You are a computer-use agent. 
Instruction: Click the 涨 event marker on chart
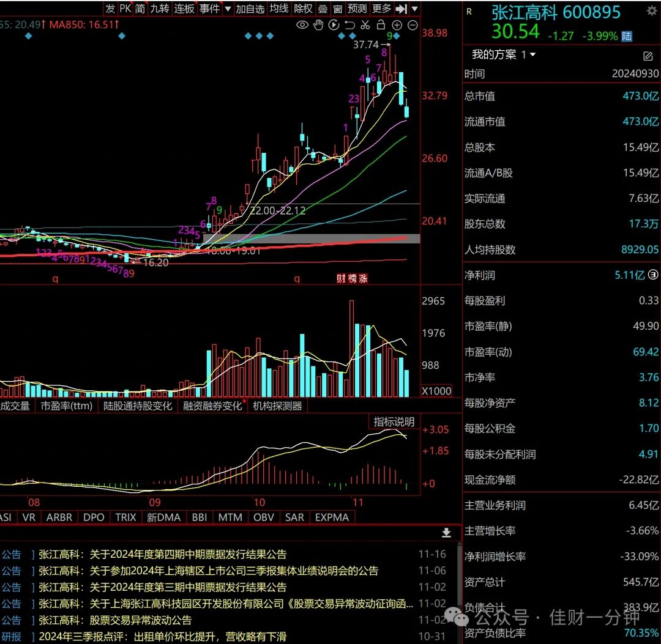coord(364,278)
